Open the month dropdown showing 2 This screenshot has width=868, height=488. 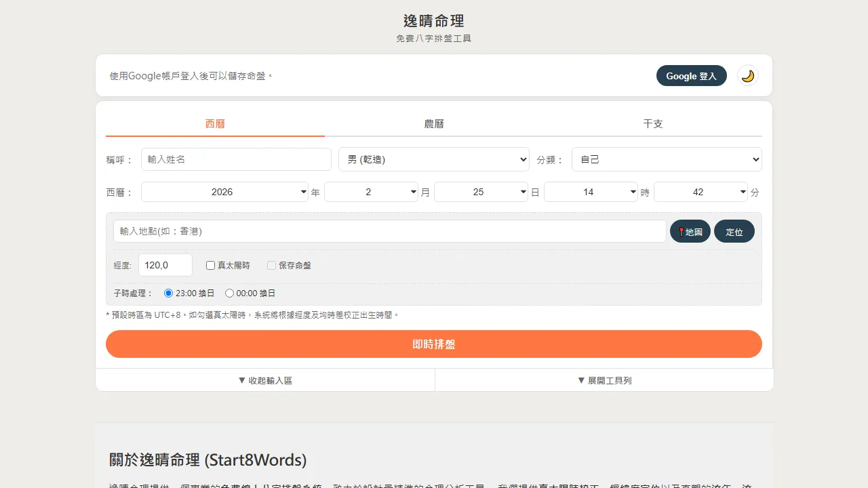pyautogui.click(x=372, y=192)
